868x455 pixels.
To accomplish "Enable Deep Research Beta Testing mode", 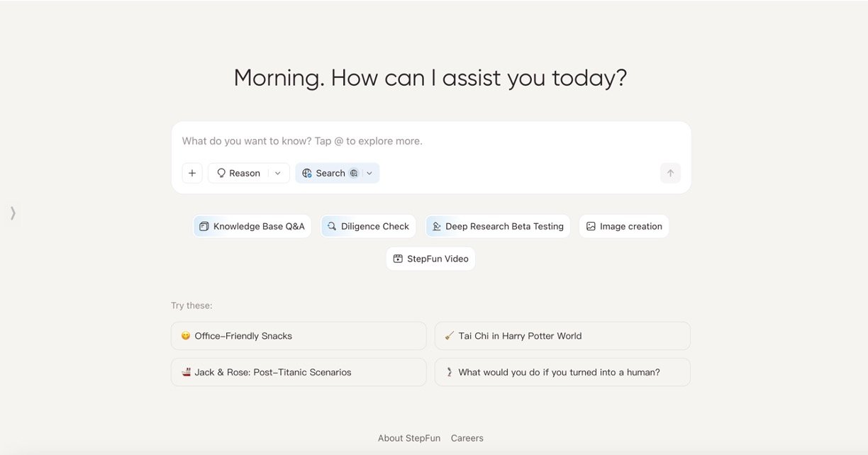I will point(497,225).
